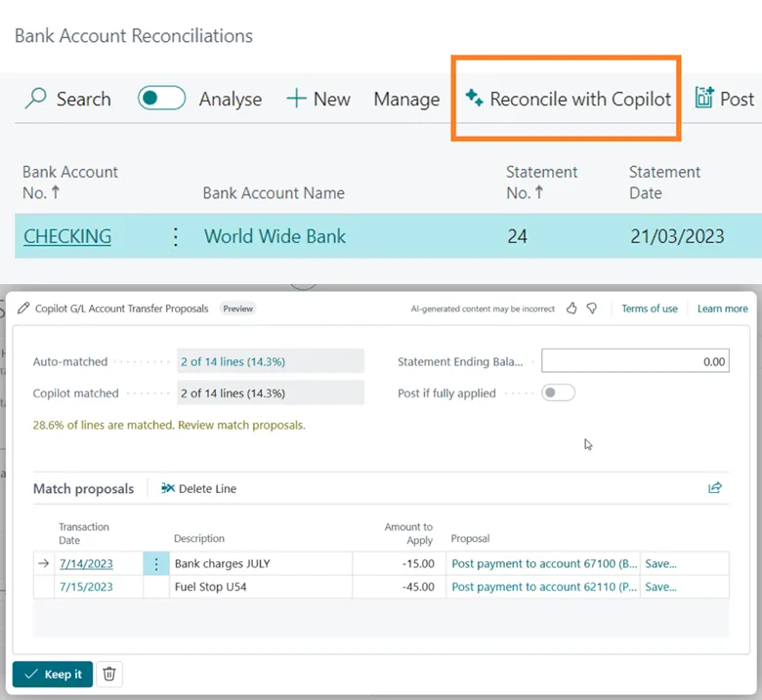This screenshot has height=700, width=762.
Task: Click the Preview badge
Action: [x=238, y=309]
